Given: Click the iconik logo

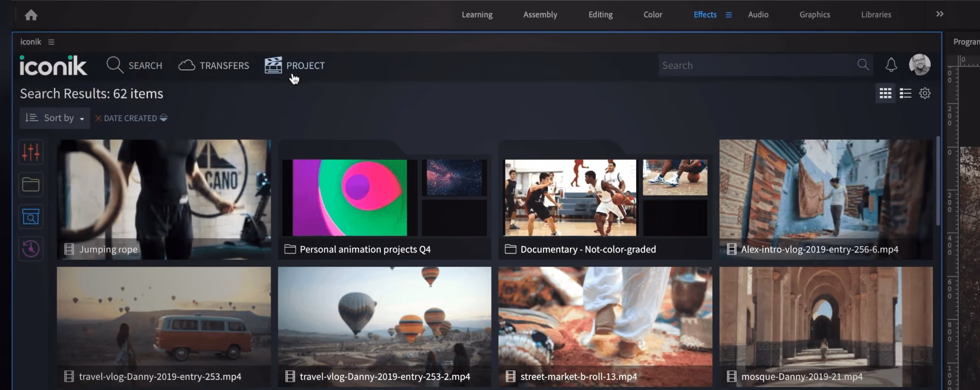Looking at the screenshot, I should pos(53,65).
